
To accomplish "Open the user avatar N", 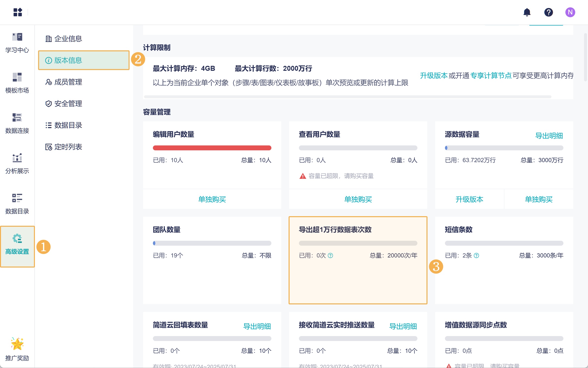I will (x=570, y=12).
